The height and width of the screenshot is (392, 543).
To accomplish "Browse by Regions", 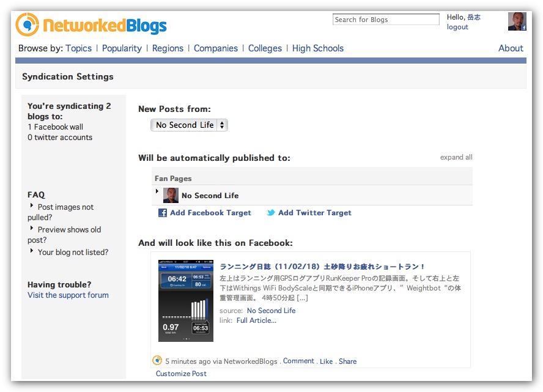I will [x=168, y=48].
